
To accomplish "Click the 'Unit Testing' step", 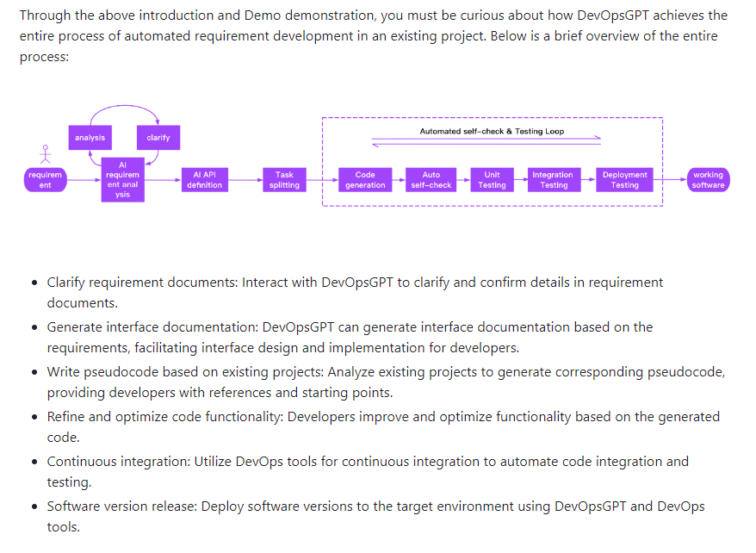I will pos(492,180).
